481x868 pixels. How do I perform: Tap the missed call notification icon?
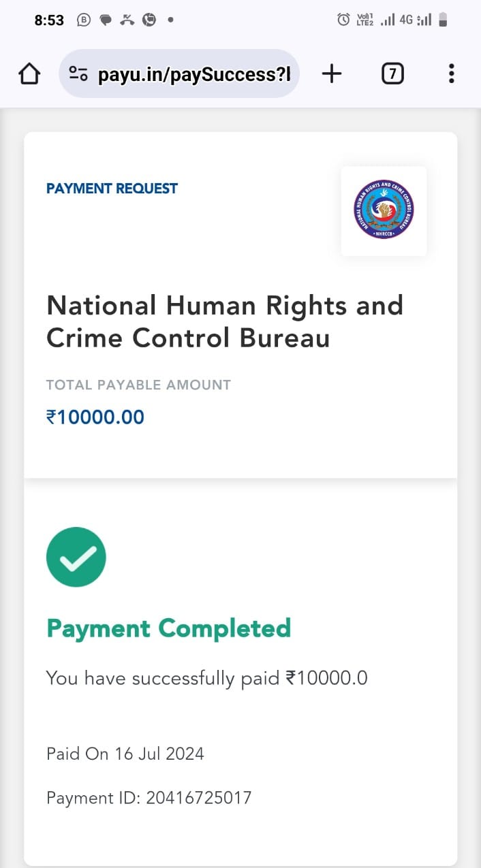[x=127, y=20]
